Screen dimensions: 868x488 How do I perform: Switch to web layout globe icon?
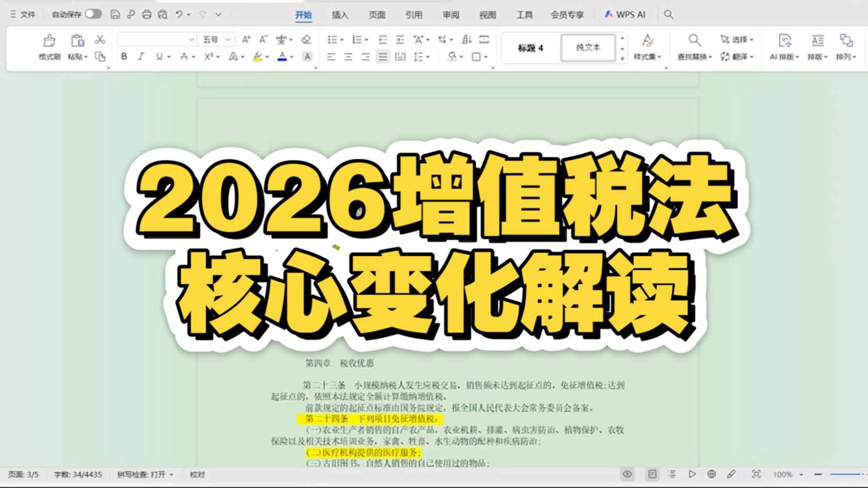(712, 475)
